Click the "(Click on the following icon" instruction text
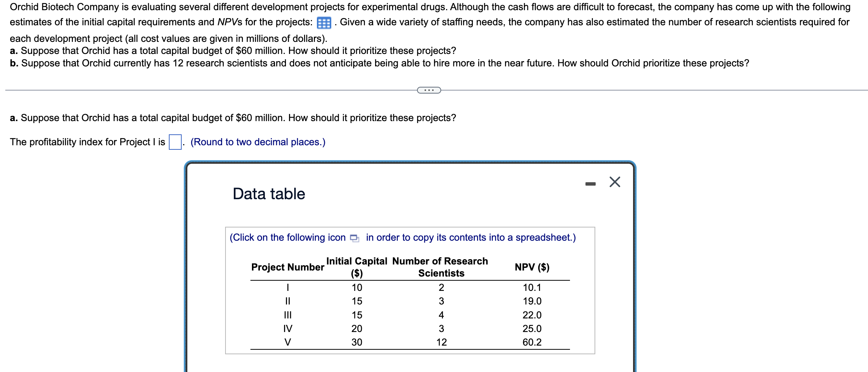Screen dimensions: 868x372 click(x=288, y=238)
